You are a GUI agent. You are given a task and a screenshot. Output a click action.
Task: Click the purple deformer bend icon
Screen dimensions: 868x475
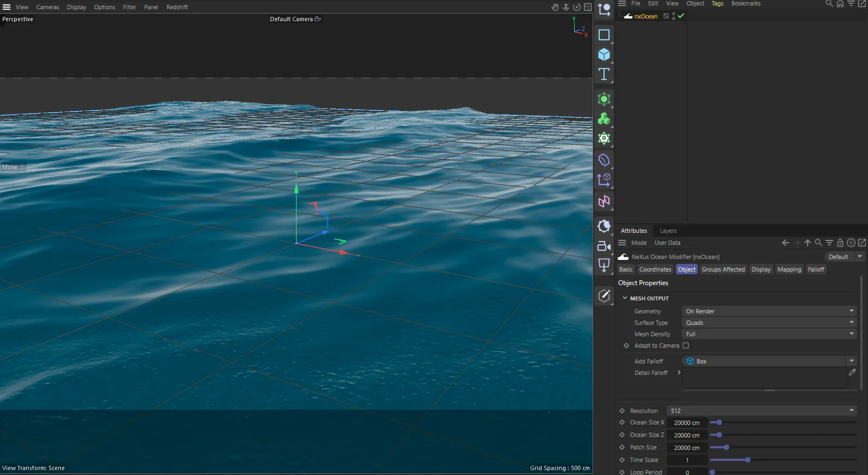(x=604, y=160)
